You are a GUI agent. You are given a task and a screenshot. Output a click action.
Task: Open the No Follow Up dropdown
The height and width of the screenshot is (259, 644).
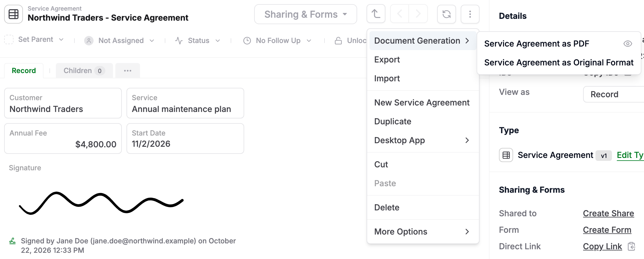click(309, 41)
